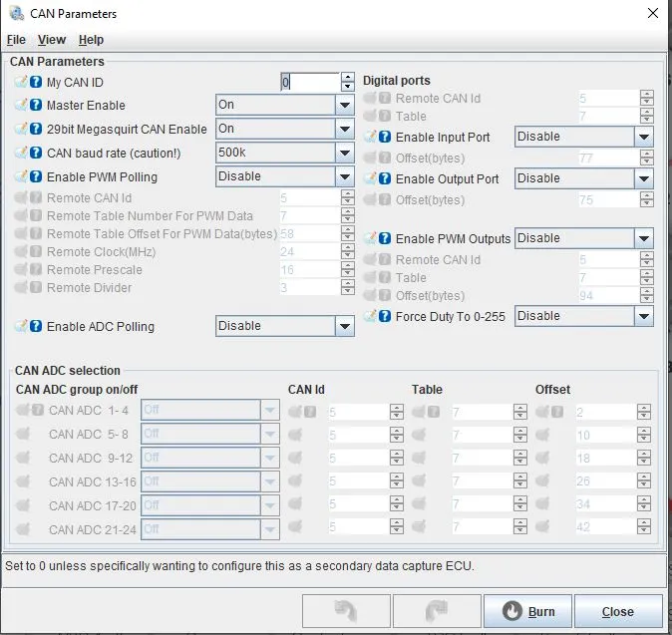Click the CAN ADC 1-4 Off dropdown

(210, 410)
